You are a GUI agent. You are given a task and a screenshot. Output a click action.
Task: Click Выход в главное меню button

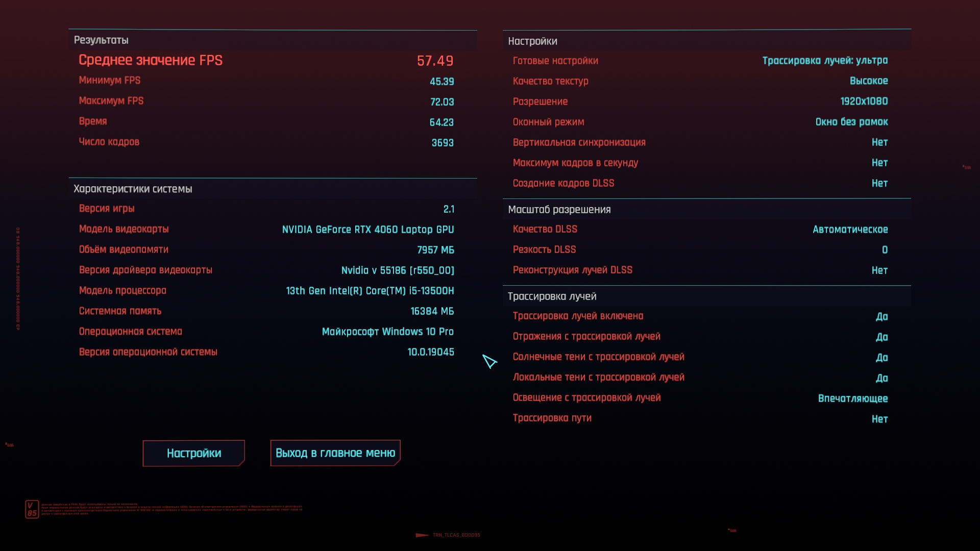[x=335, y=453]
